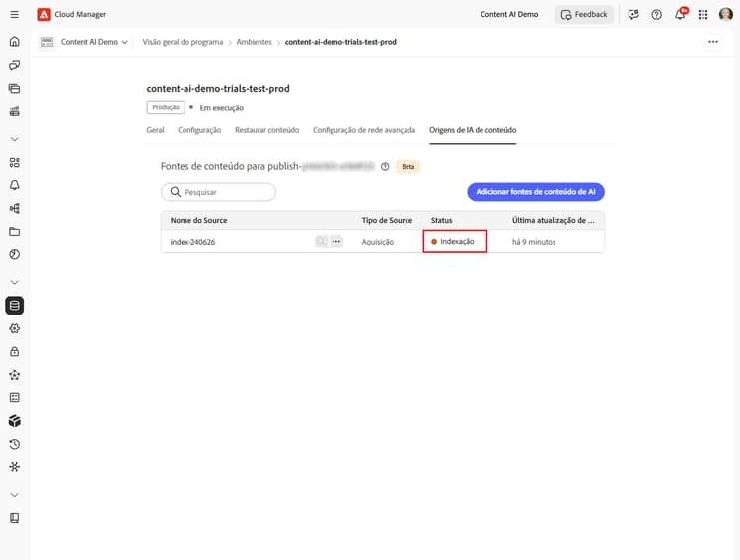Open the user profile avatar

point(726,14)
